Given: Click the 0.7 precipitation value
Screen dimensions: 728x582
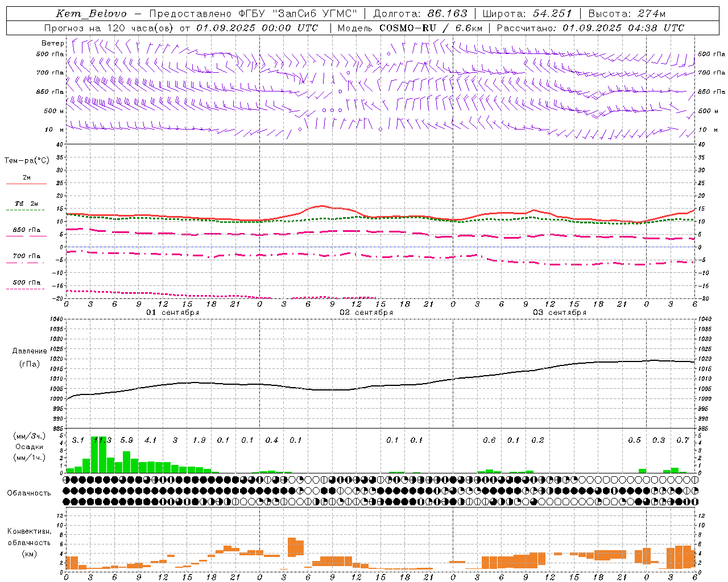Looking at the screenshot, I should tap(682, 440).
